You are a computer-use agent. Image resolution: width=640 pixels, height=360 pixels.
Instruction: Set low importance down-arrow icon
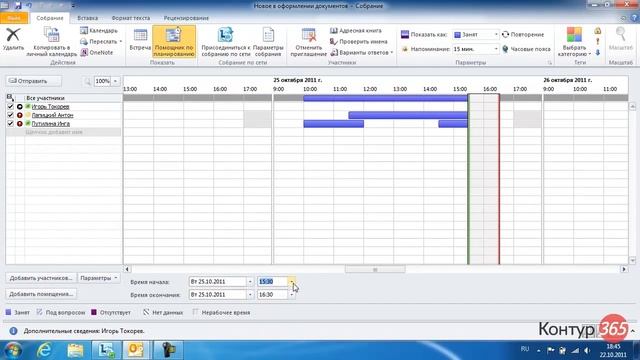pyautogui.click(x=598, y=52)
